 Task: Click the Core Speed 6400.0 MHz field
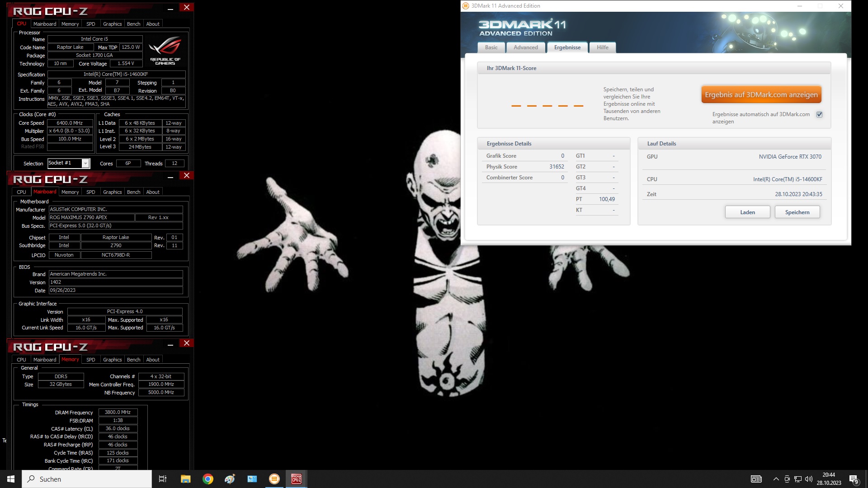(x=70, y=123)
